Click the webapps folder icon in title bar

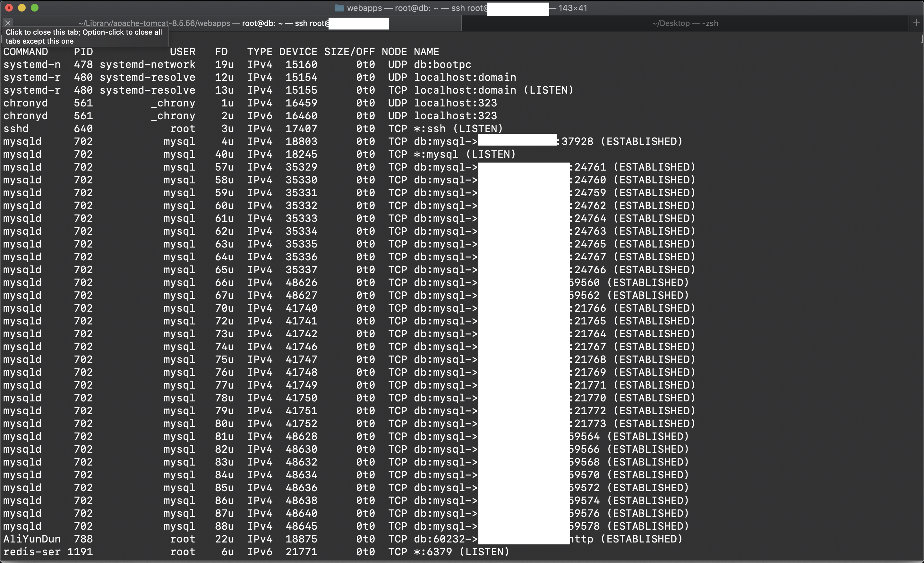339,8
